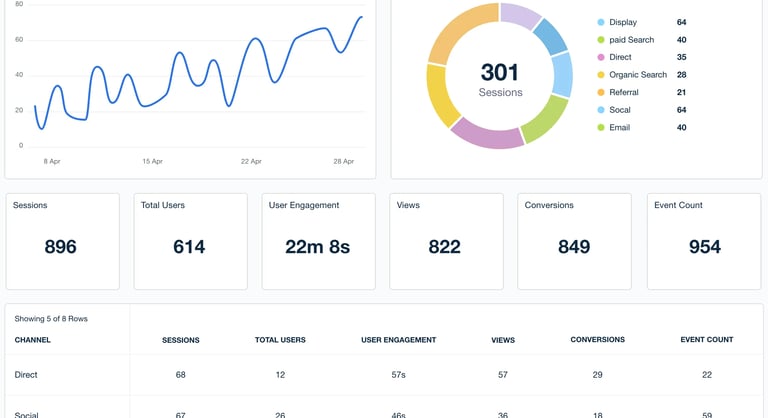Sort by the TOTAL USERS column header
The height and width of the screenshot is (418, 768).
(x=280, y=340)
